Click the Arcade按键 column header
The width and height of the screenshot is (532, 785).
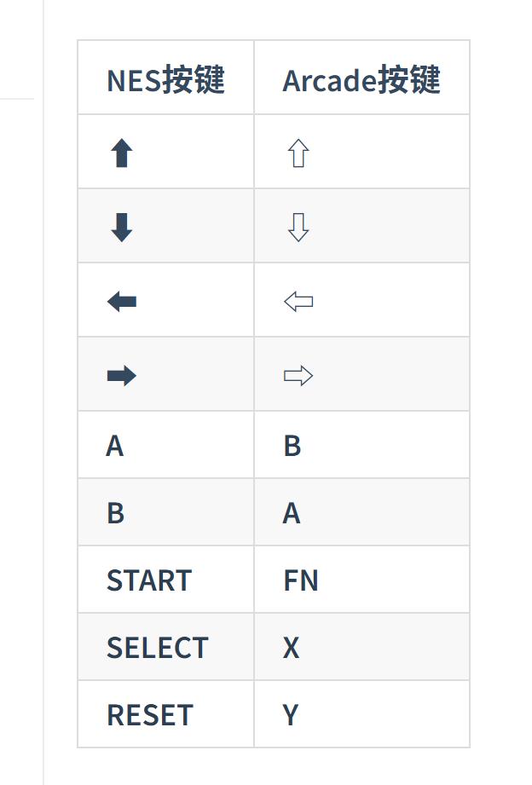(361, 80)
